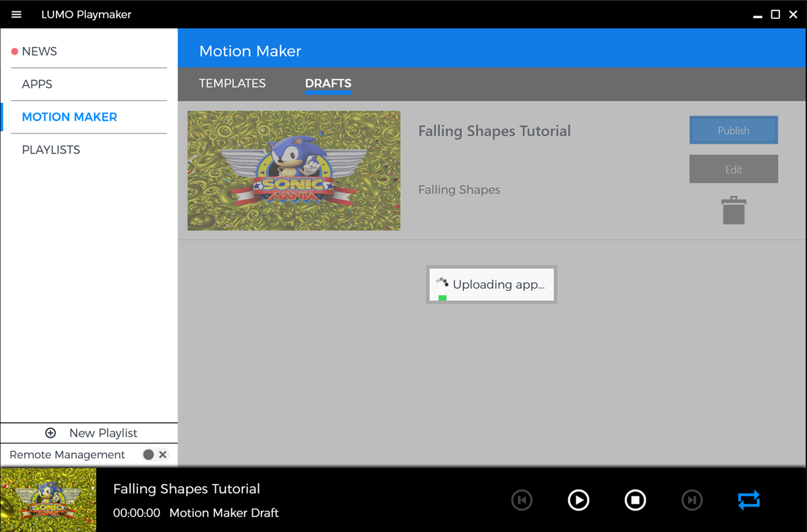Open the Playlists section

(51, 150)
